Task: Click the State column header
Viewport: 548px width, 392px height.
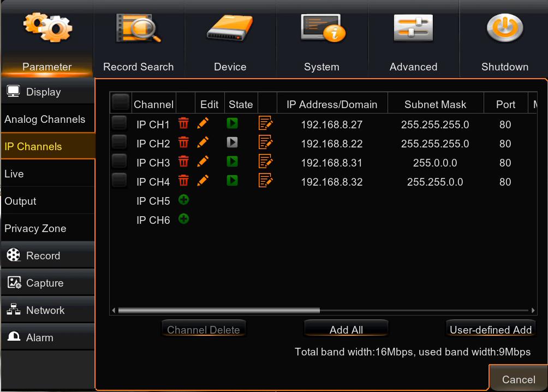Action: click(241, 104)
